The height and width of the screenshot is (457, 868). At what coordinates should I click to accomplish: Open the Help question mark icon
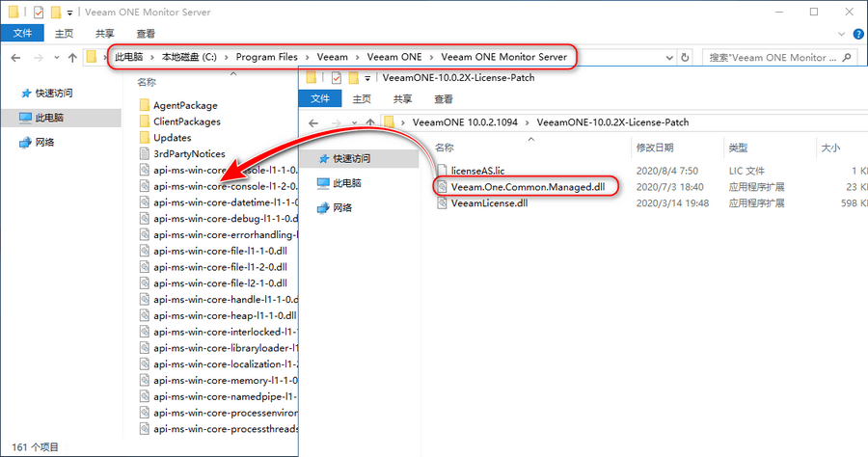[x=858, y=34]
